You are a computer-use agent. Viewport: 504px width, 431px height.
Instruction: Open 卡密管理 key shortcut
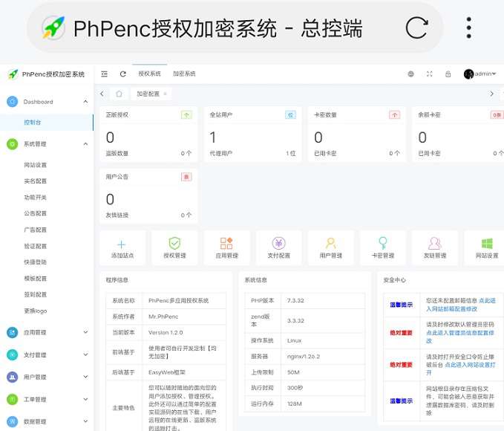point(383,243)
